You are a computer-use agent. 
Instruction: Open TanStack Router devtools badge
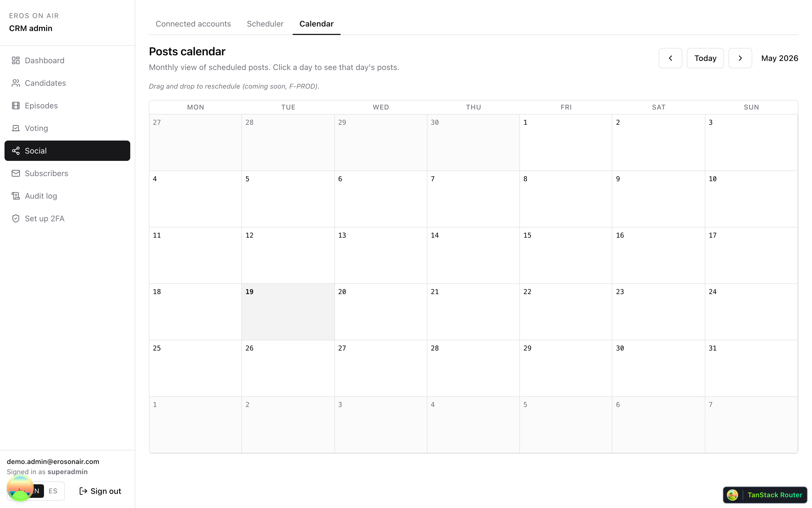point(765,495)
